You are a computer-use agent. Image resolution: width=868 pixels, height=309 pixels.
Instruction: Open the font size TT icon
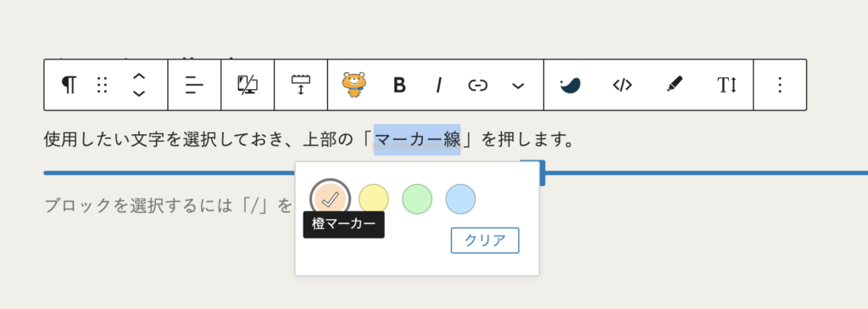(726, 85)
